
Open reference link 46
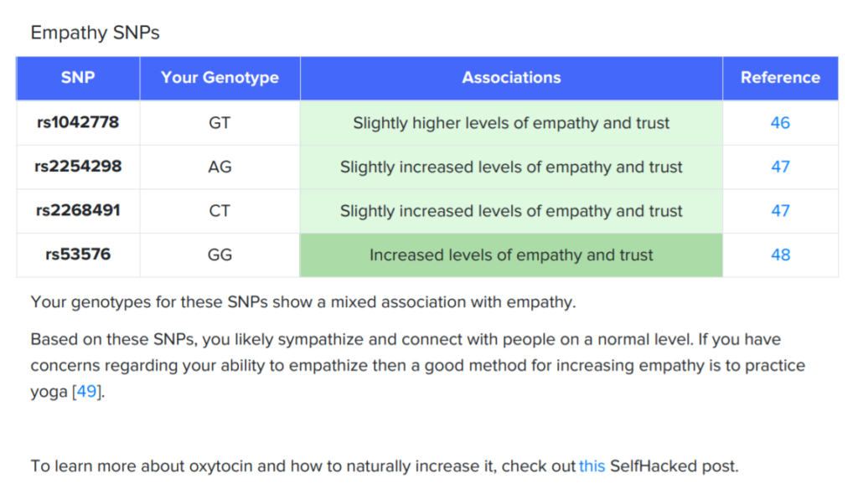click(780, 123)
